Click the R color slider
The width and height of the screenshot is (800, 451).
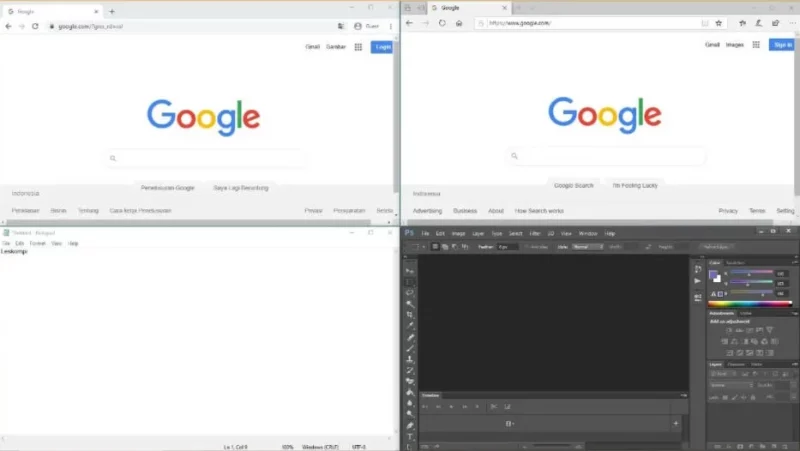(751, 273)
